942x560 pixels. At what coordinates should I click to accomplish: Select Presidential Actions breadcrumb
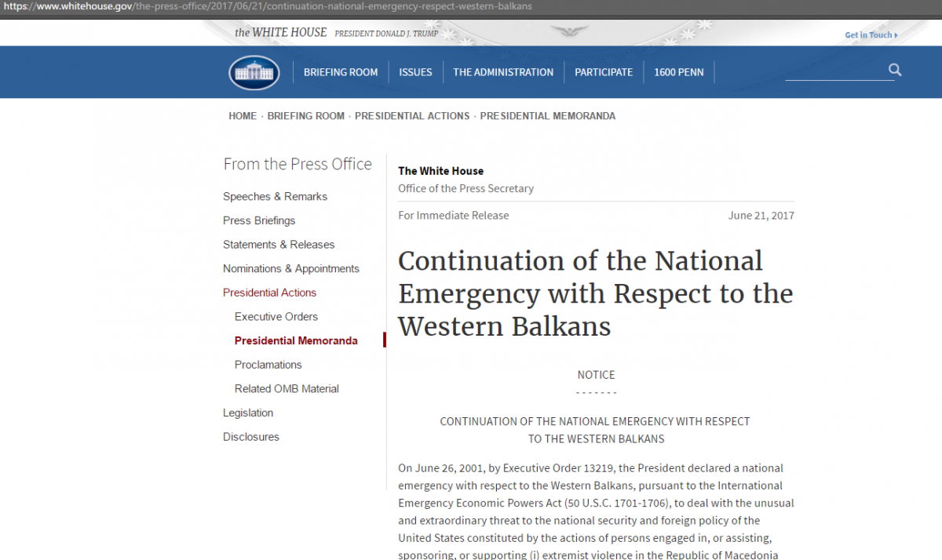pos(412,116)
